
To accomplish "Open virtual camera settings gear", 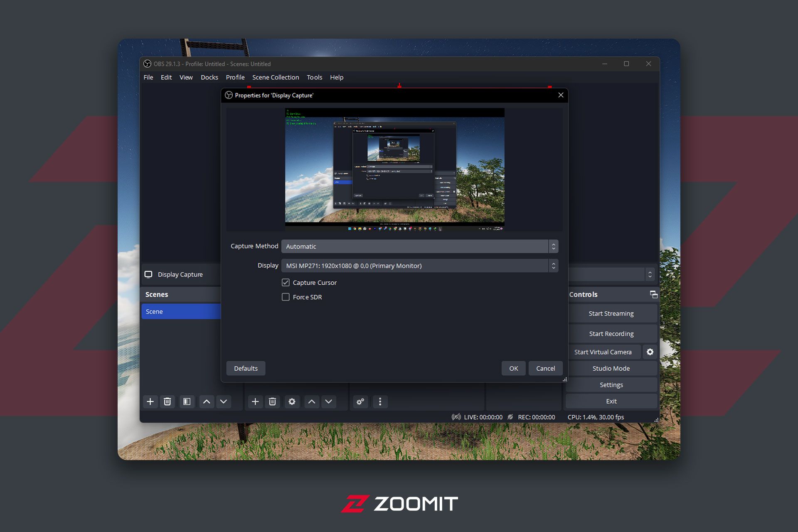I will click(650, 352).
